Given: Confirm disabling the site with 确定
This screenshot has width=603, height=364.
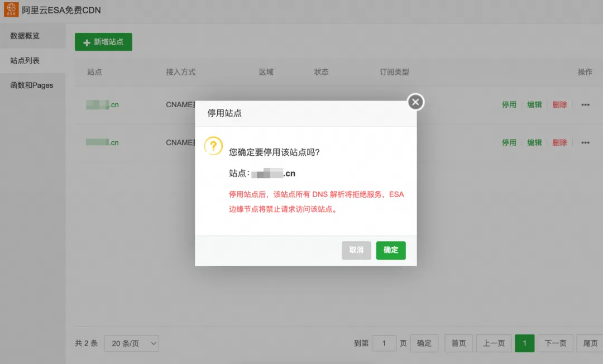Looking at the screenshot, I should pos(391,250).
